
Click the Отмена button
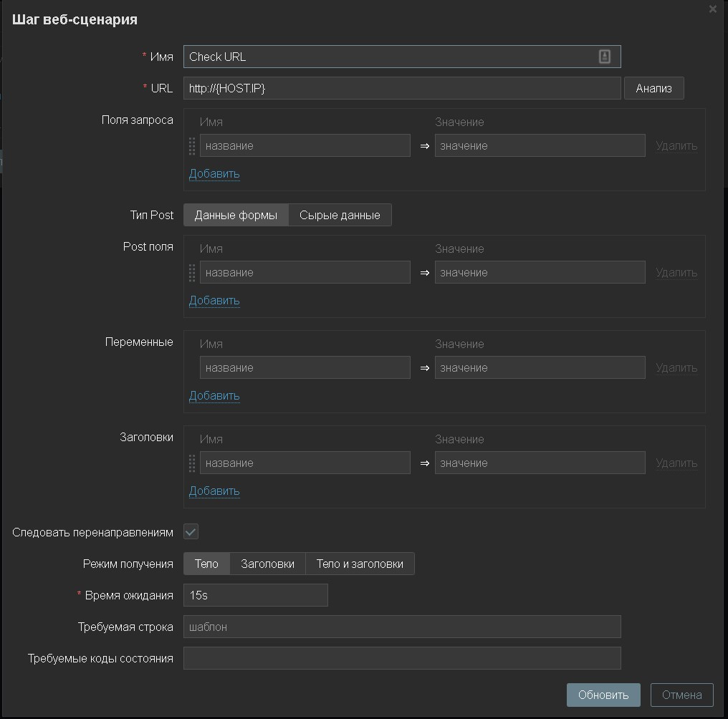681,695
